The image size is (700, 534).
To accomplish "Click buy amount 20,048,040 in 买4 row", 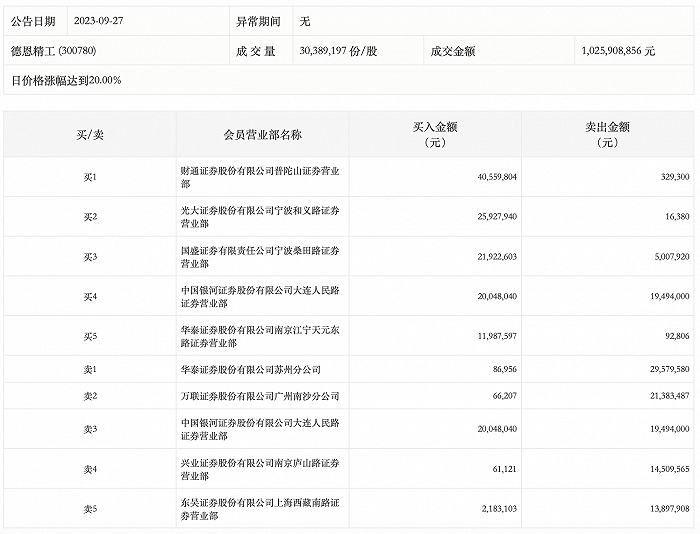I will (497, 296).
